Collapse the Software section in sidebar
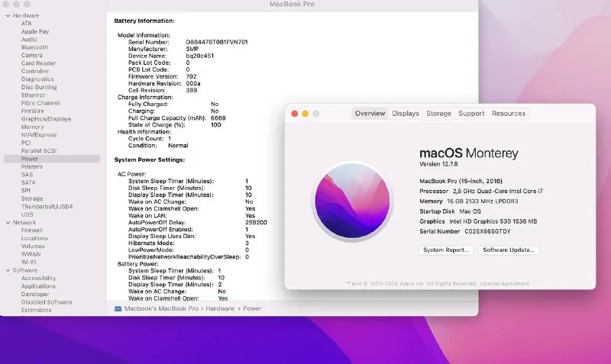The image size is (611, 364). (x=8, y=270)
